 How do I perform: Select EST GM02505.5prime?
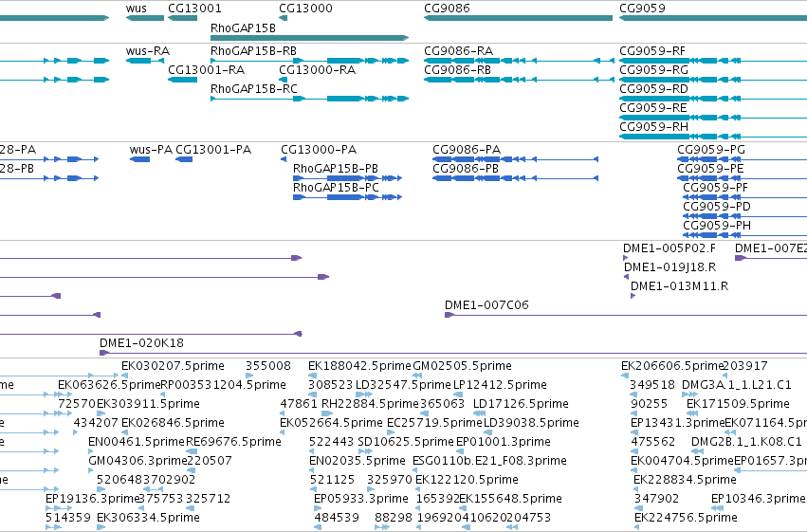pos(462,366)
